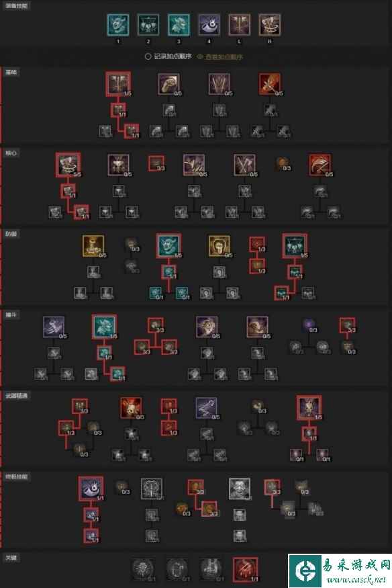Click the 1/1 eye ultimate skill in 终极技能 row

tap(91, 489)
